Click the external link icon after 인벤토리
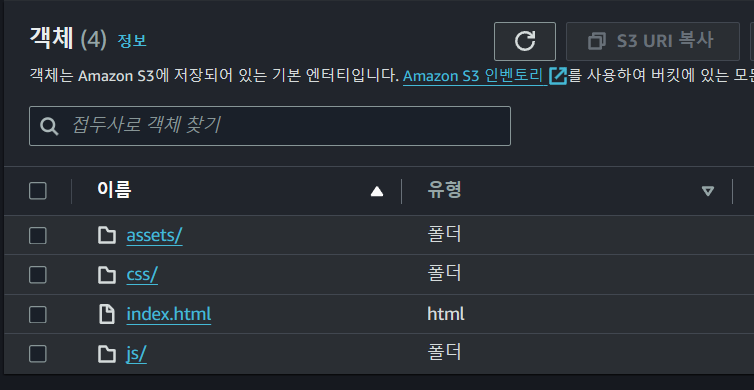This screenshot has width=754, height=390. [558, 75]
